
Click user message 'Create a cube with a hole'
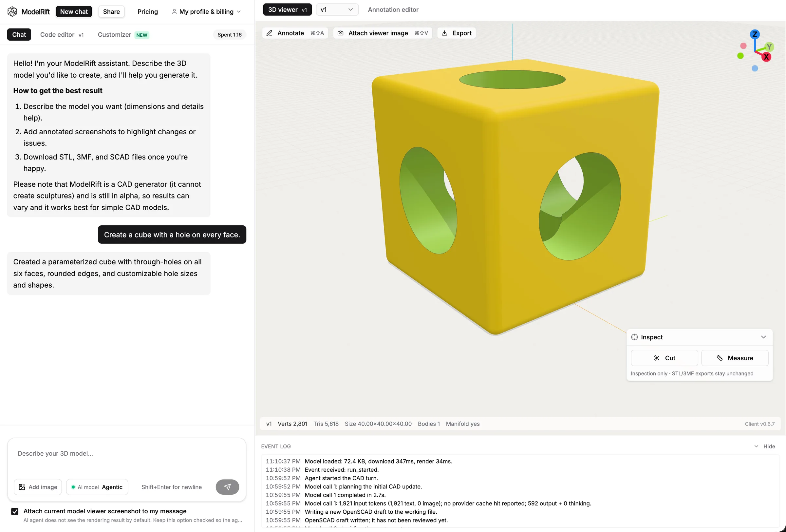coord(172,235)
